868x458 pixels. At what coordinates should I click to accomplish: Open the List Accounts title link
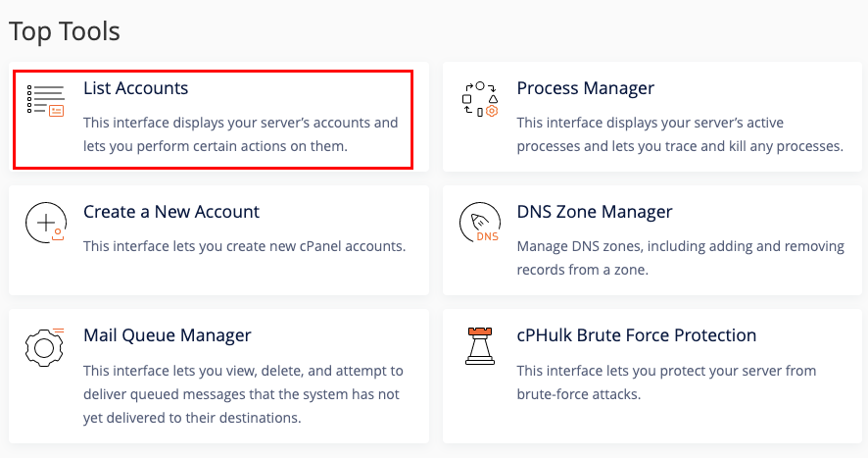pyautogui.click(x=135, y=88)
